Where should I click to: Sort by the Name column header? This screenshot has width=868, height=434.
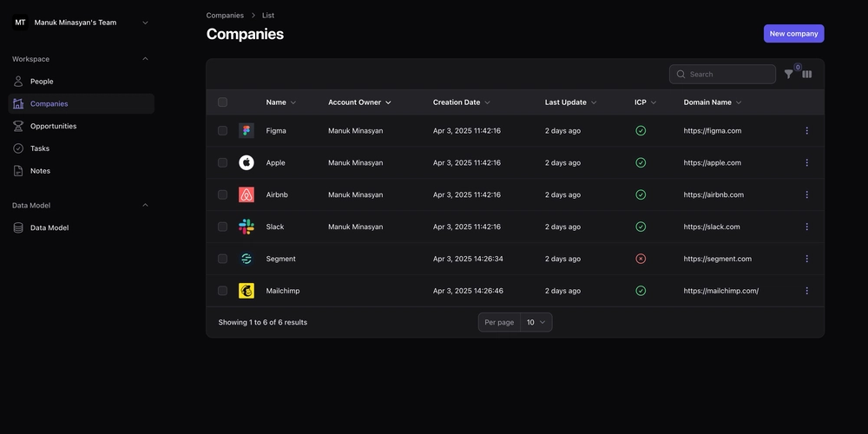click(x=280, y=102)
